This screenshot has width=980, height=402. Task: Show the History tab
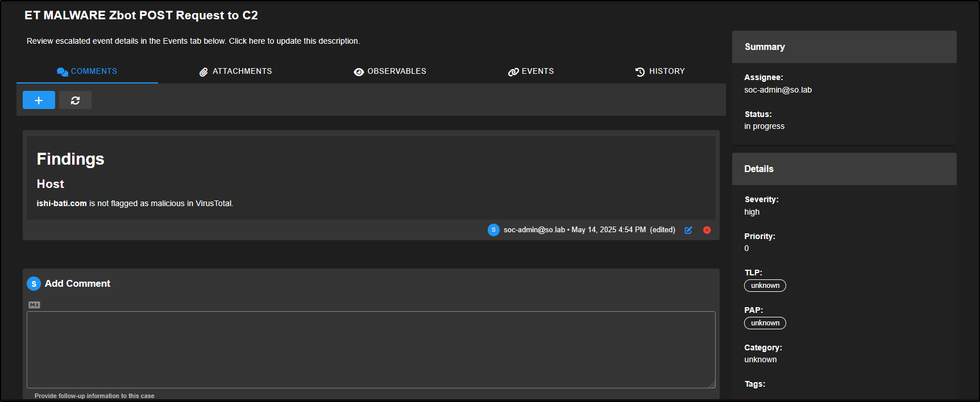click(660, 72)
